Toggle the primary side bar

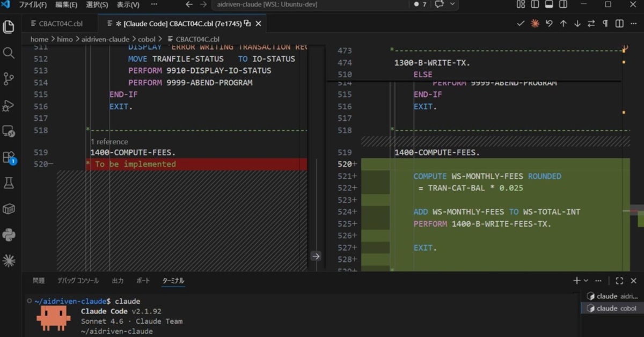point(535,4)
